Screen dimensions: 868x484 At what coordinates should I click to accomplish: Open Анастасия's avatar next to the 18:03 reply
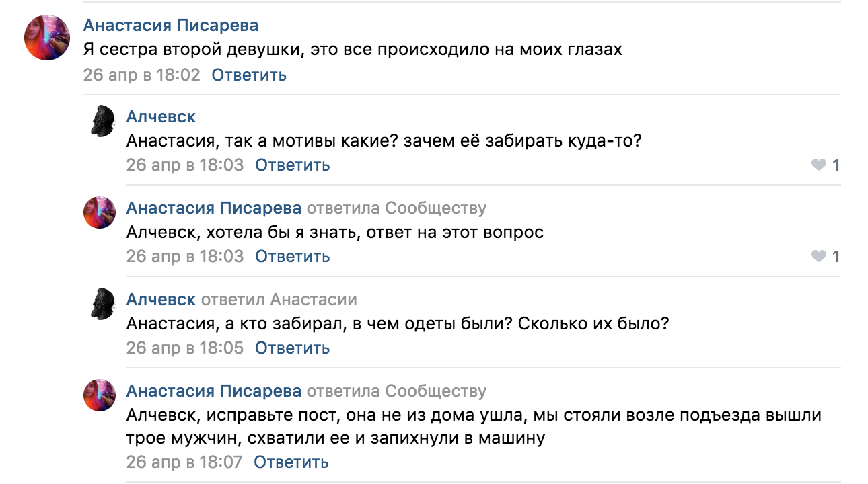[100, 212]
